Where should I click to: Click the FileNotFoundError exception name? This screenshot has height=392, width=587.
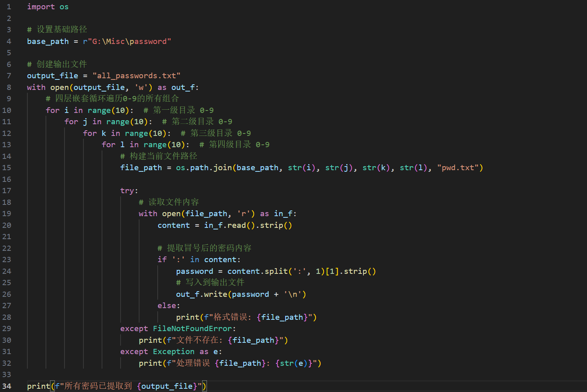[x=192, y=329]
